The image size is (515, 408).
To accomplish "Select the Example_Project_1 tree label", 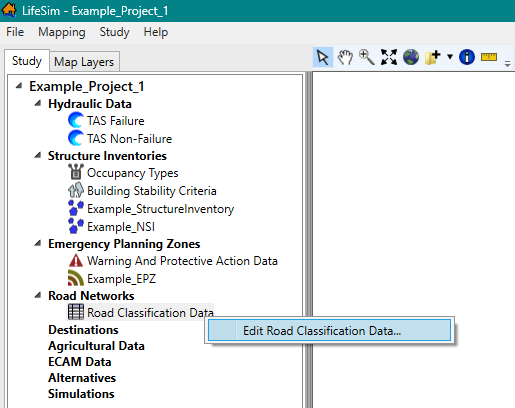I will coord(87,86).
